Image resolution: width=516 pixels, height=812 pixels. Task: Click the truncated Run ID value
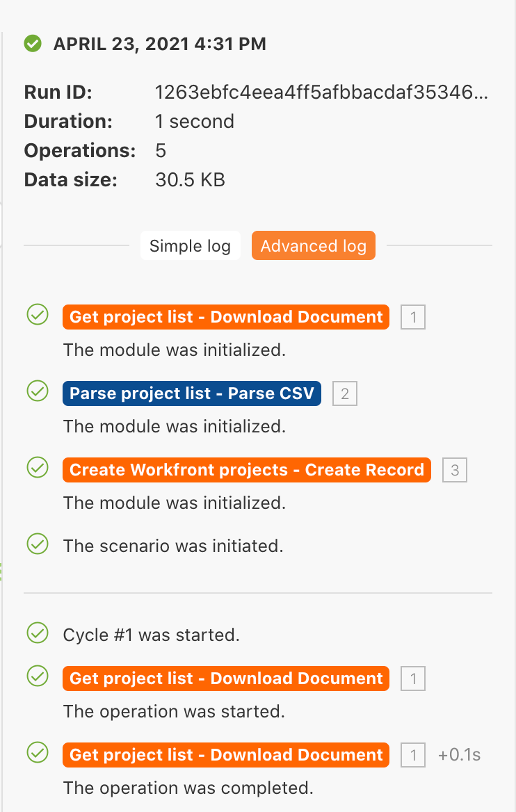point(322,92)
